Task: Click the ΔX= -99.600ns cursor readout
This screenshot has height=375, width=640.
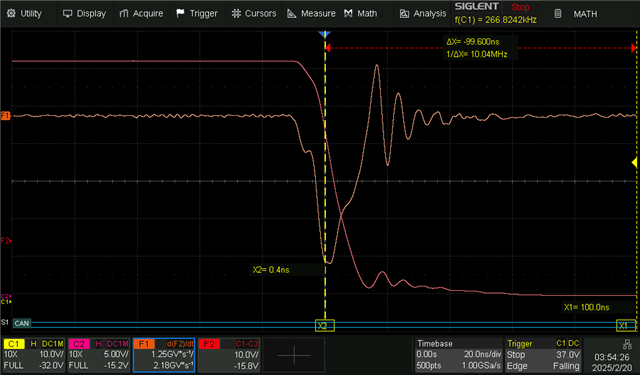Action: tap(473, 42)
